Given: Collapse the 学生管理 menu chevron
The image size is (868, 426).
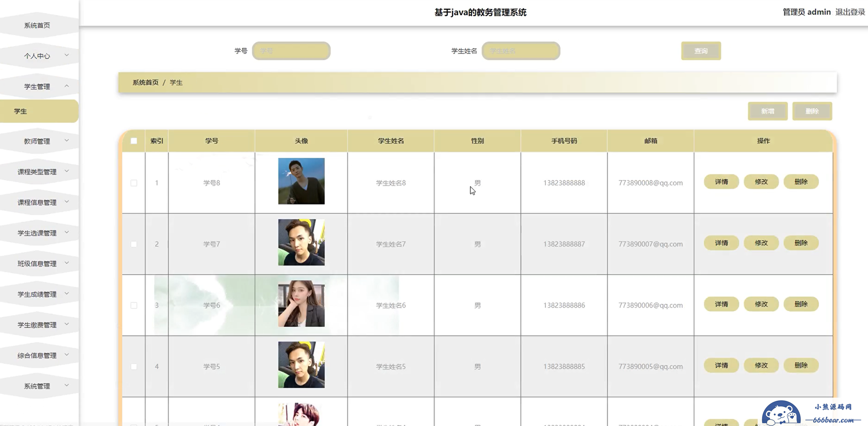Looking at the screenshot, I should tap(67, 86).
